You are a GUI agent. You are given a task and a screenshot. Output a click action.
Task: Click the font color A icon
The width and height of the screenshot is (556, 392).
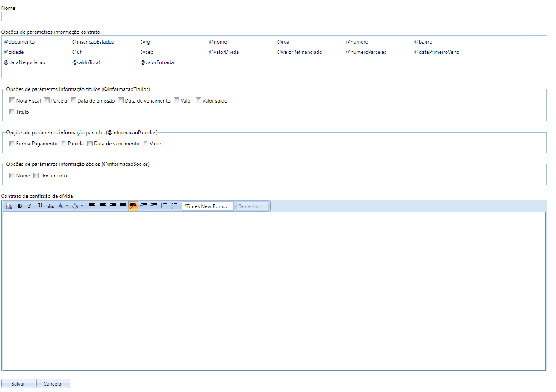60,206
